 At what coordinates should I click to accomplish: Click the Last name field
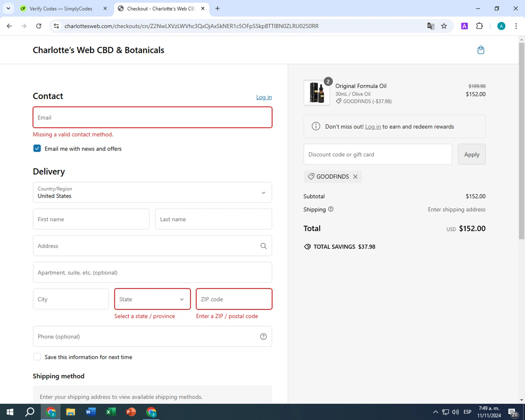[213, 219]
